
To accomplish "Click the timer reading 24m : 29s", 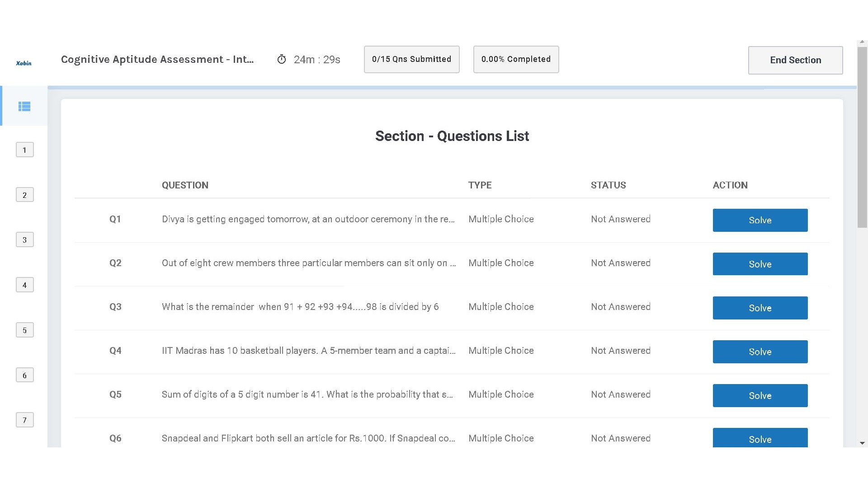I will (x=317, y=60).
